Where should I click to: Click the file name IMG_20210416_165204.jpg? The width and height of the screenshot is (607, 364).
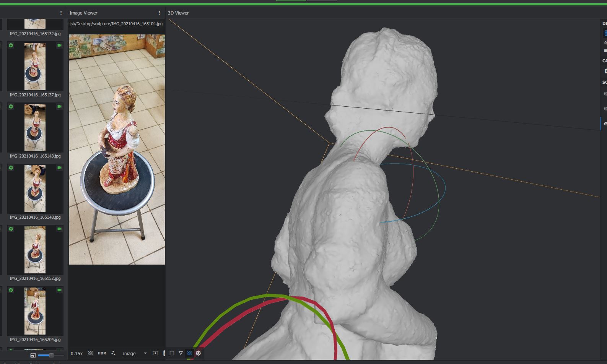coord(35,340)
